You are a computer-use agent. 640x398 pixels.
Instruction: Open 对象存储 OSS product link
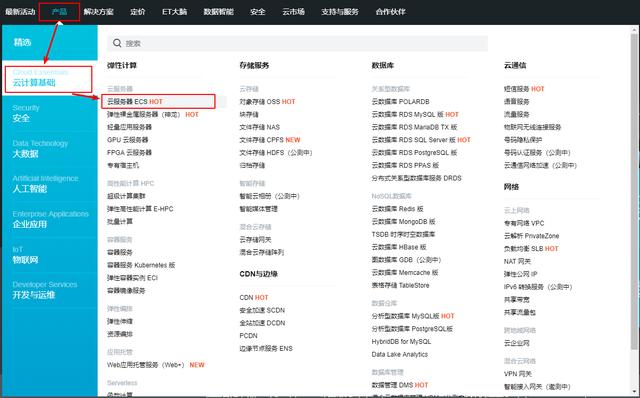tap(267, 102)
